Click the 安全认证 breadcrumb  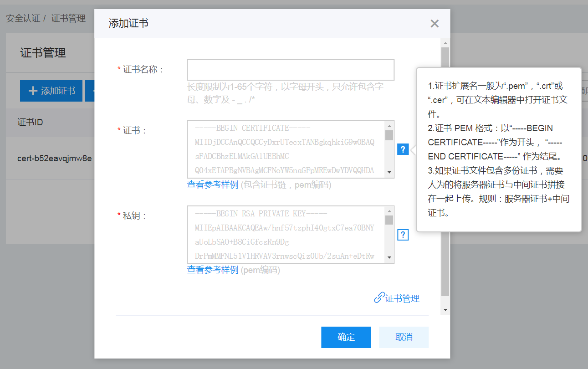(23, 19)
